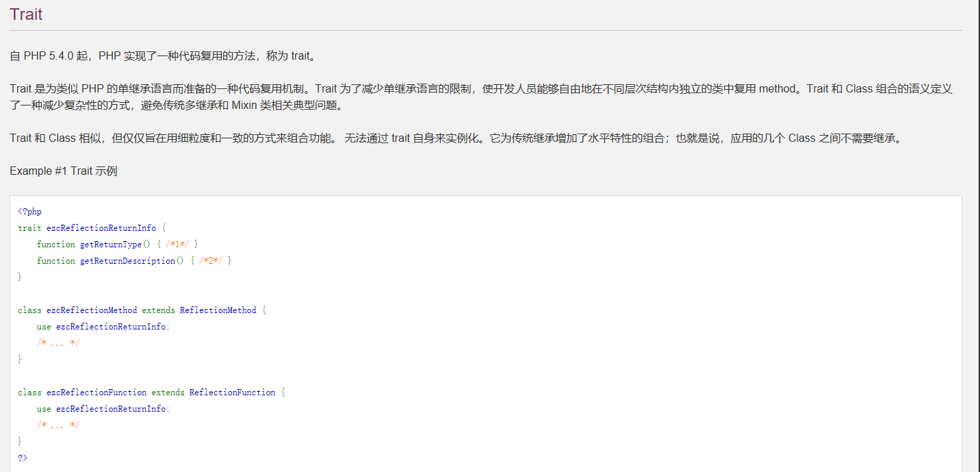Click ReflectionFunction after the extends keyword
This screenshot has height=472, width=980.
[x=232, y=393]
